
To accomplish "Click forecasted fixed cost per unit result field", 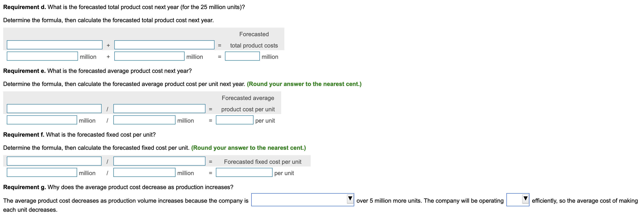I will click(x=244, y=172).
